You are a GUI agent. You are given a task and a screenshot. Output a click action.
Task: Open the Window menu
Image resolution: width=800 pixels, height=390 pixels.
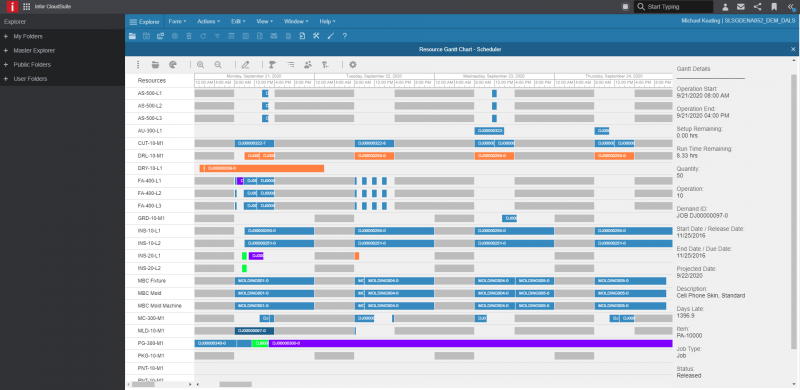point(296,21)
